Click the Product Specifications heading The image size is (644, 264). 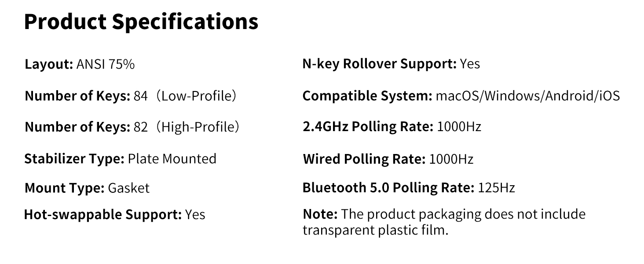pos(141,22)
